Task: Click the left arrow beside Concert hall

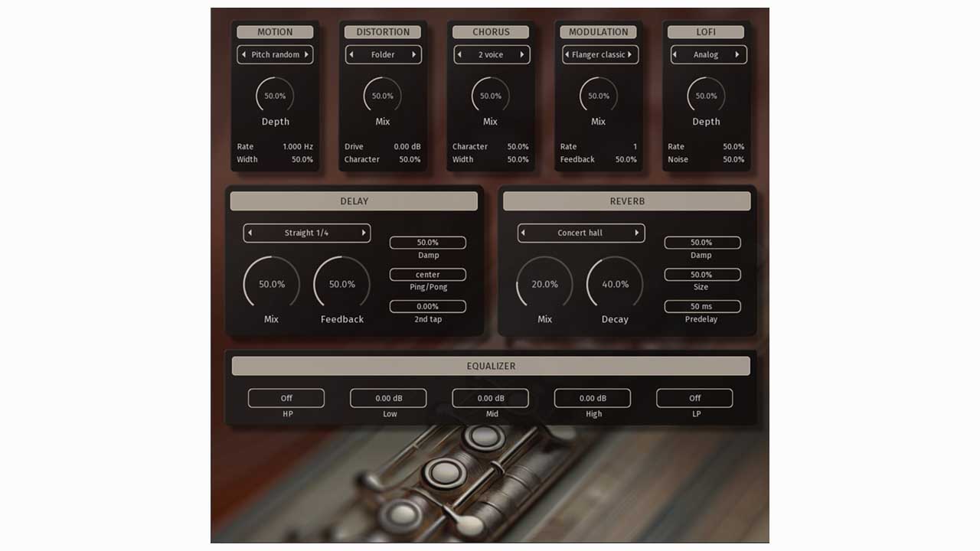Action: coord(523,233)
